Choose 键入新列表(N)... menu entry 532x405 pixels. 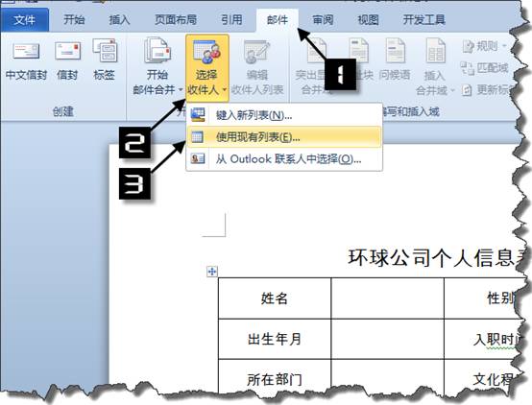point(284,115)
